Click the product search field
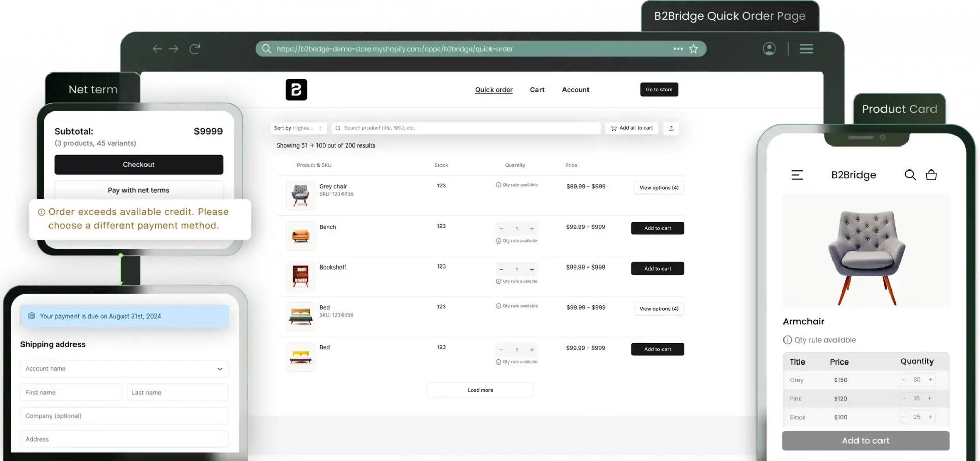980x461 pixels. [x=466, y=128]
